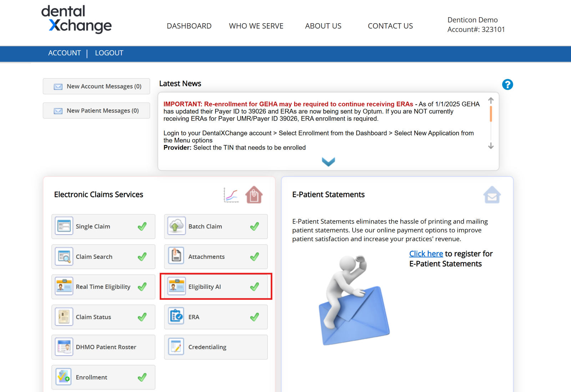
Task: Open the CONTACT US menu
Action: point(390,26)
